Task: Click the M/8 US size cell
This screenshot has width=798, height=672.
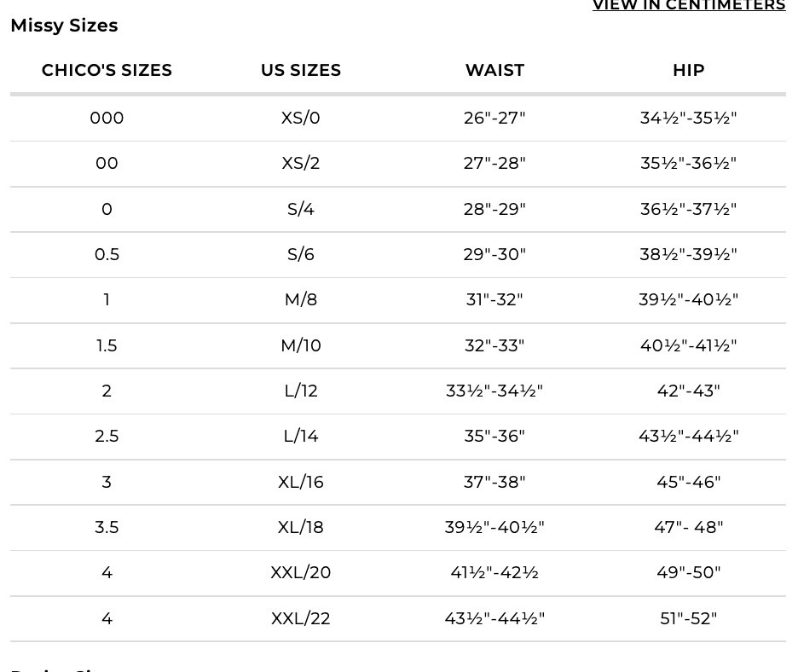Action: click(301, 299)
